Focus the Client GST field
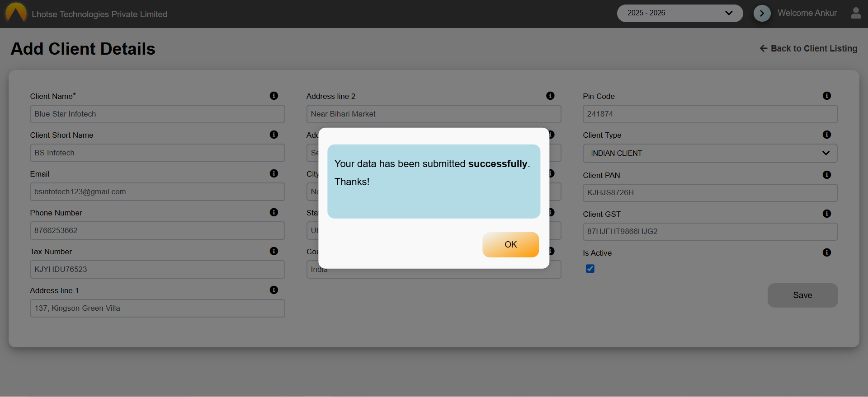This screenshot has width=868, height=397. pos(710,231)
